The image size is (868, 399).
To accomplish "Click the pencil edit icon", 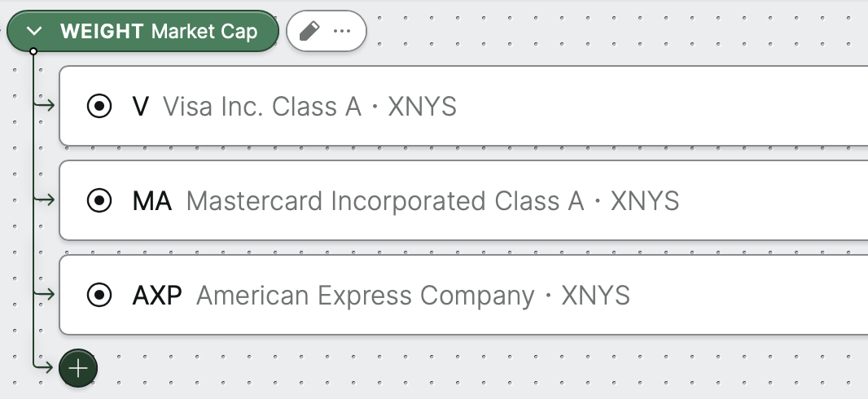I will pos(309,31).
